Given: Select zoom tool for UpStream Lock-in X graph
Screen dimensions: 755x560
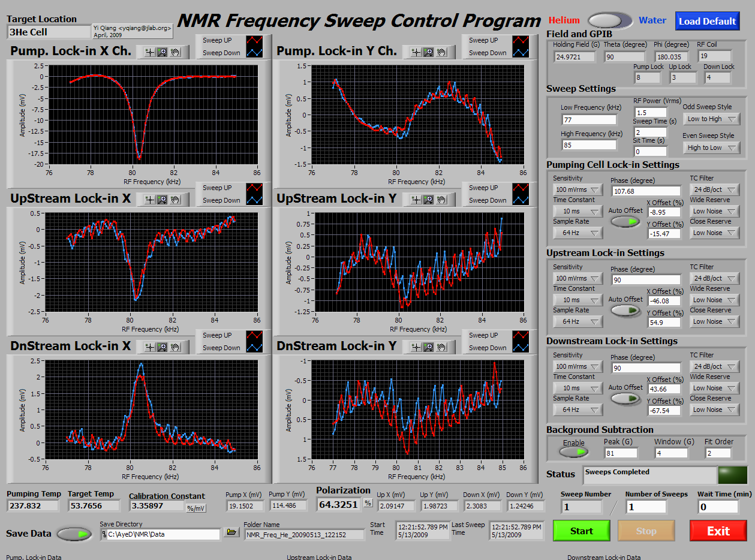Looking at the screenshot, I should pos(162,199).
